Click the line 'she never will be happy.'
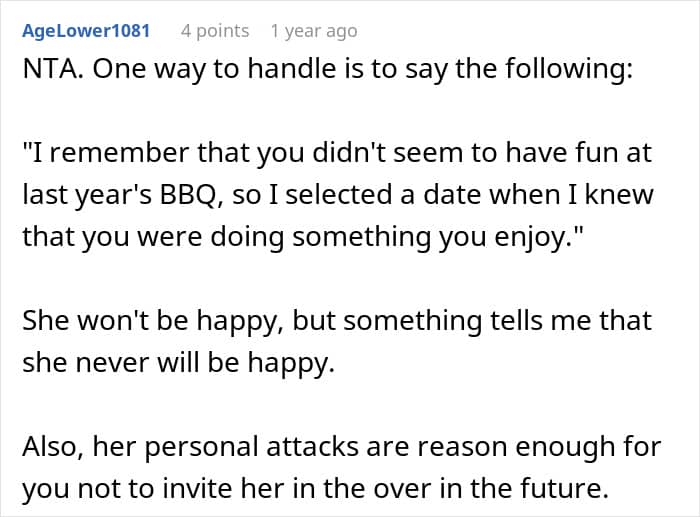Screen dimensions: 700x517 [x=179, y=363]
